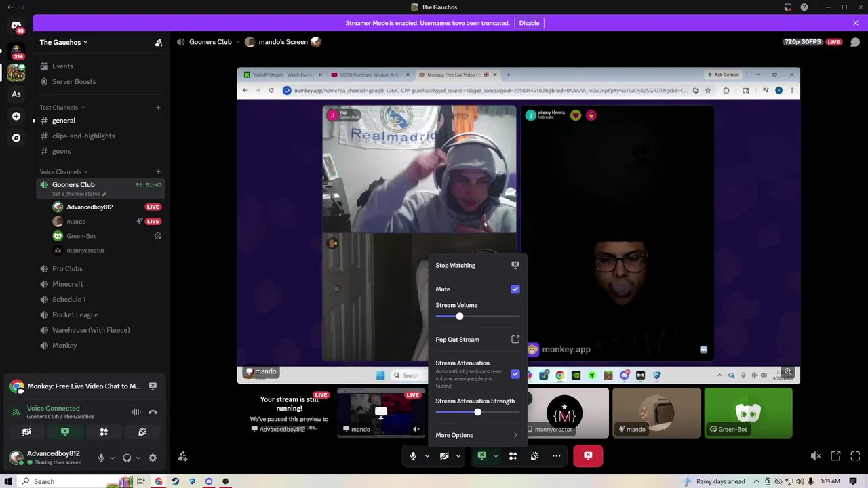Open the goons text channel
The height and width of the screenshot is (488, 868).
click(100, 151)
